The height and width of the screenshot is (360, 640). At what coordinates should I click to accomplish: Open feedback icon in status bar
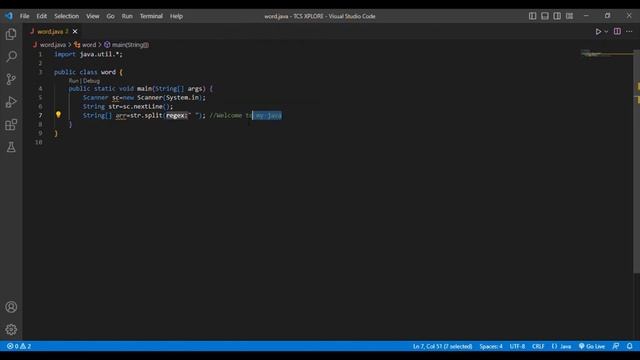(x=616, y=346)
